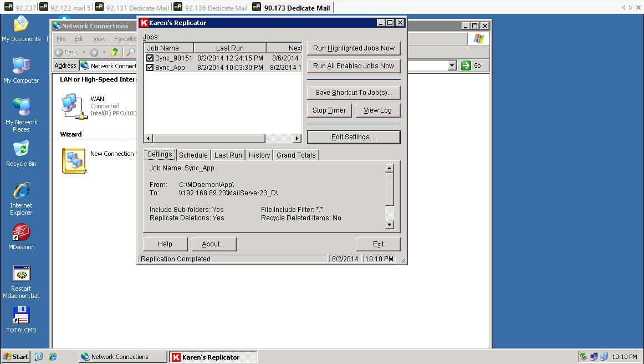Click Edit Settings button

[x=354, y=137]
